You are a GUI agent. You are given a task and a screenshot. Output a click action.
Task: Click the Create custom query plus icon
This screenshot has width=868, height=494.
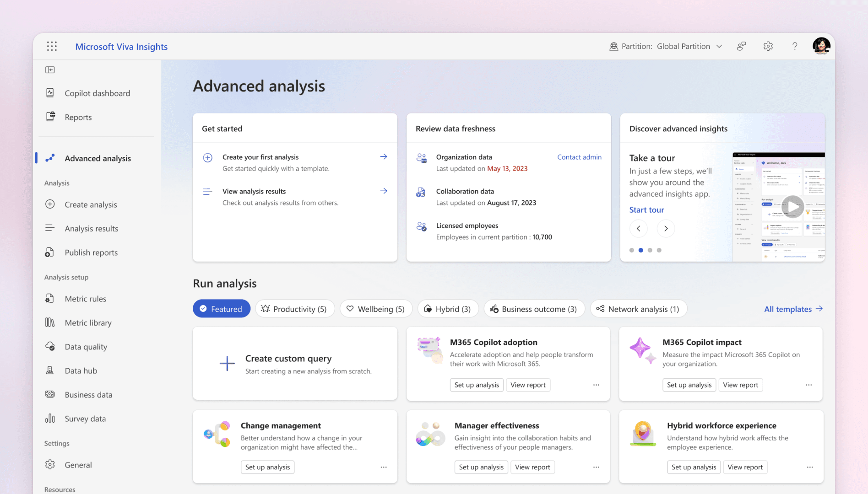227,364
